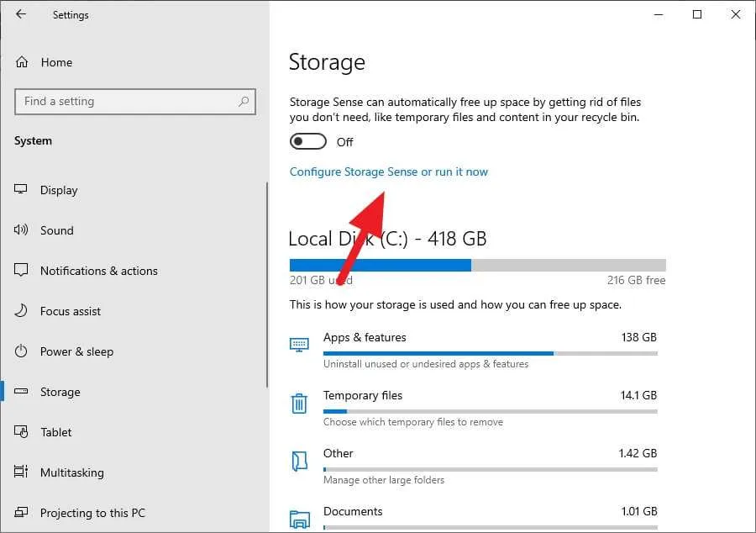756x533 pixels.
Task: Click the Documents folder icon
Action: (x=299, y=520)
